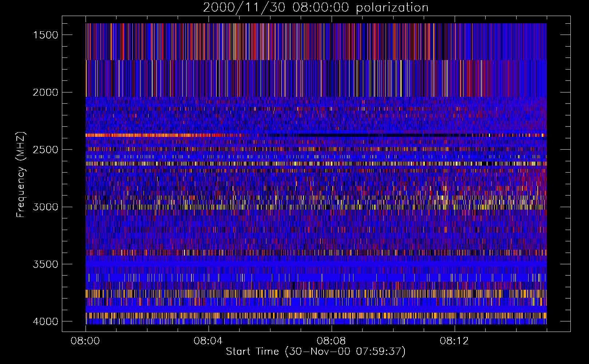The image size is (589, 364).
Task: Click the 08:08 time axis label
Action: (331, 341)
